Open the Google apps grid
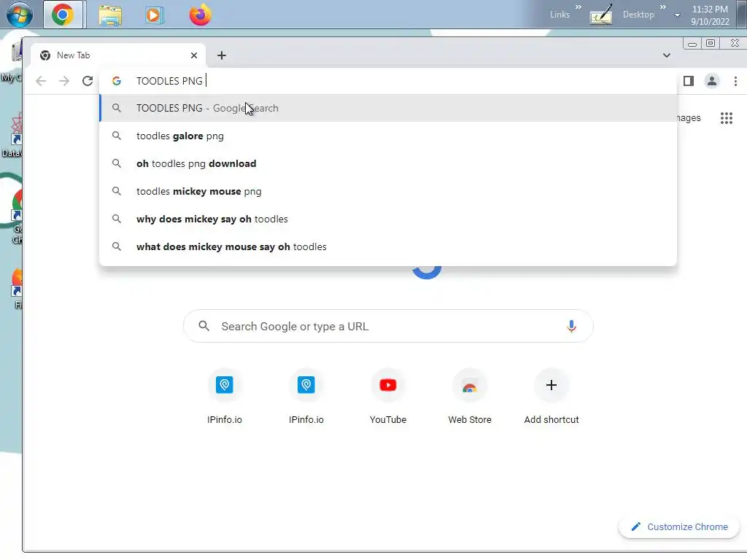Screen dimensions: 747x560 click(726, 118)
